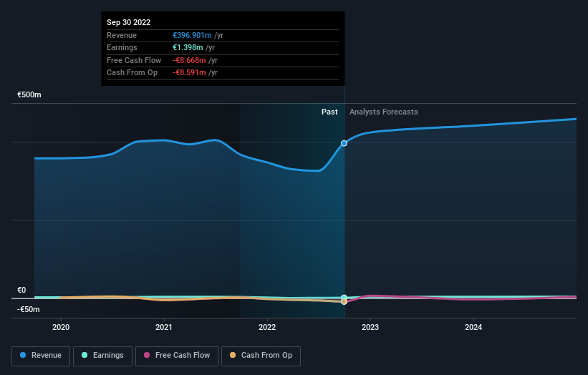588x375 pixels.
Task: Click the 2021 x-axis label
Action: coord(164,328)
